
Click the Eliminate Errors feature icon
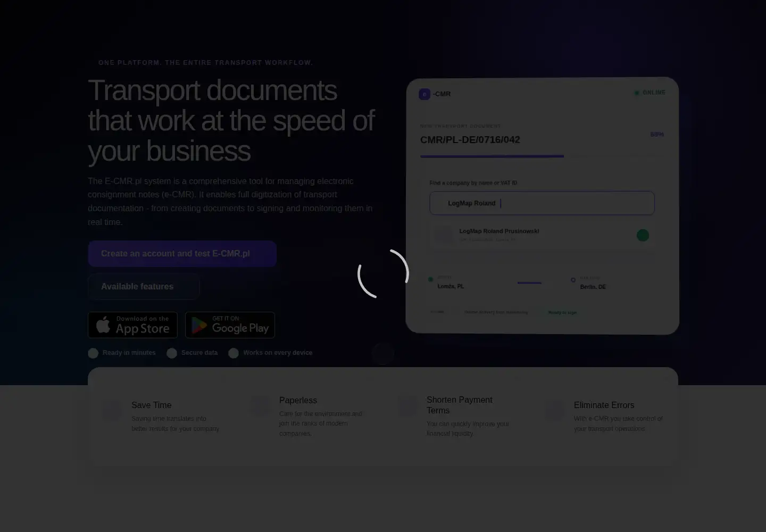coord(554,411)
